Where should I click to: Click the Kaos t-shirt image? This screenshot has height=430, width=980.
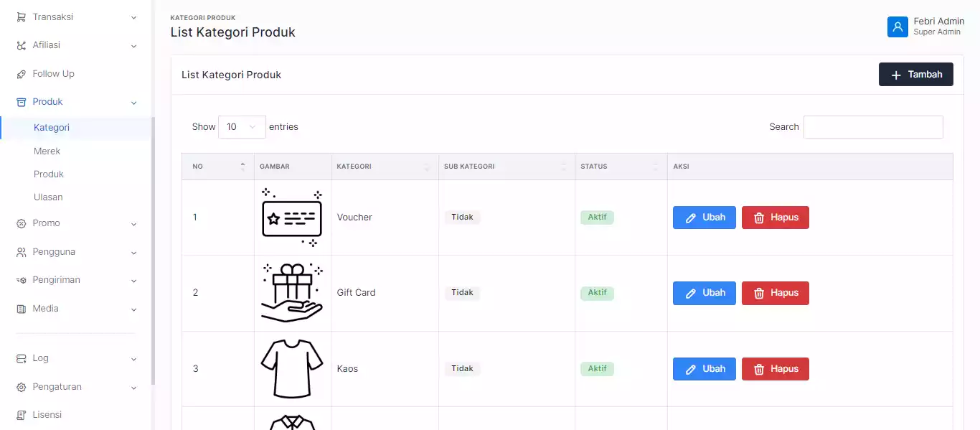(x=291, y=369)
